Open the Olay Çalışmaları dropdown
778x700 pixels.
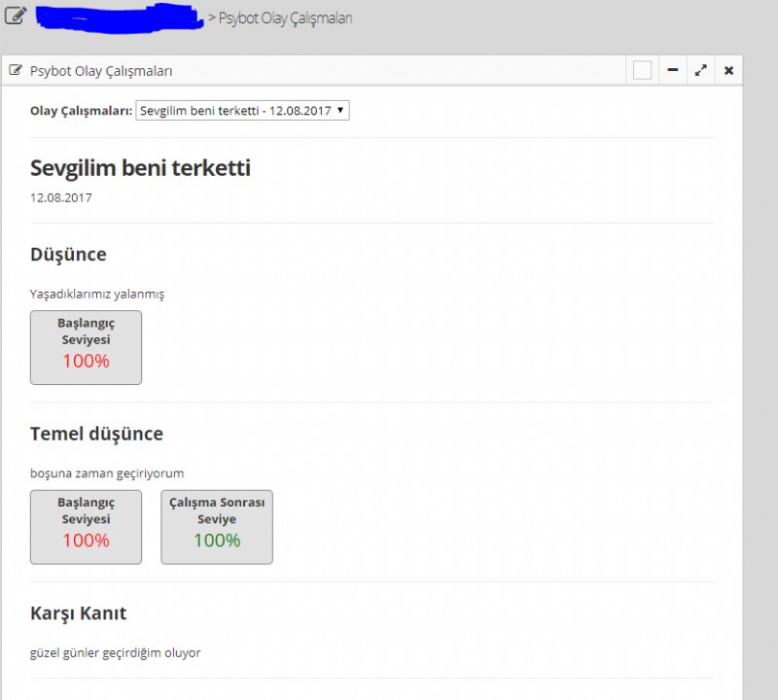coord(242,110)
